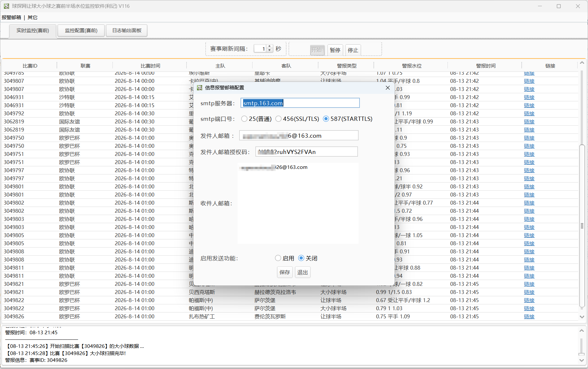Image resolution: width=588 pixels, height=369 pixels.
Task: Click the 暂停 button
Action: click(335, 50)
